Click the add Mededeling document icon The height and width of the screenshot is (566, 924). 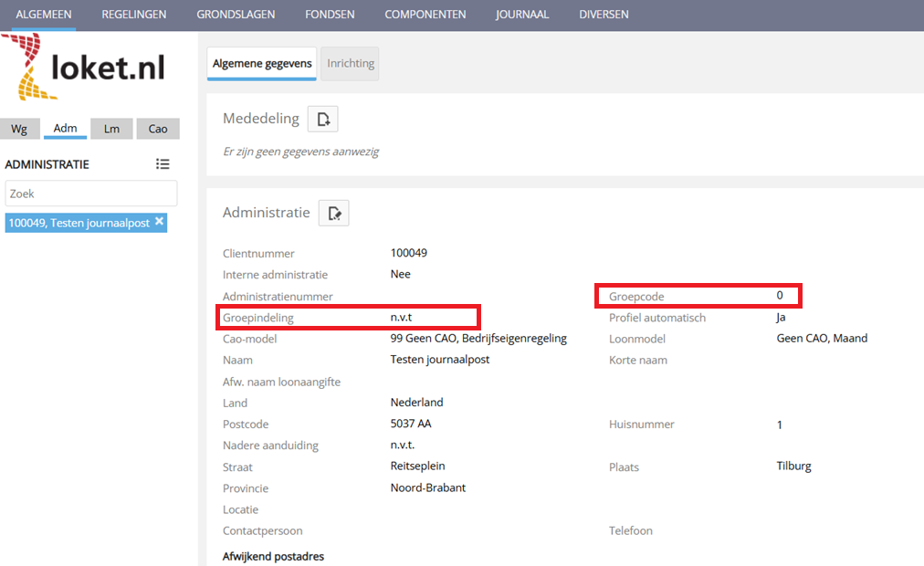pyautogui.click(x=322, y=119)
